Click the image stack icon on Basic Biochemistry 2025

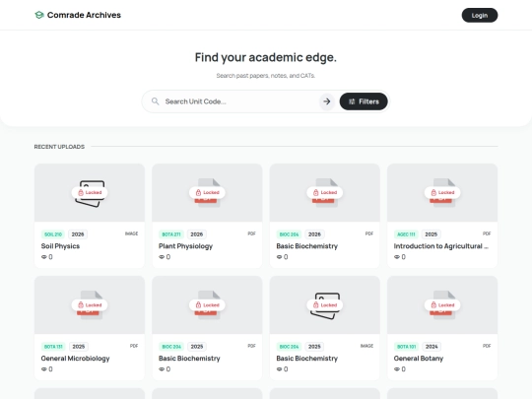(x=325, y=305)
